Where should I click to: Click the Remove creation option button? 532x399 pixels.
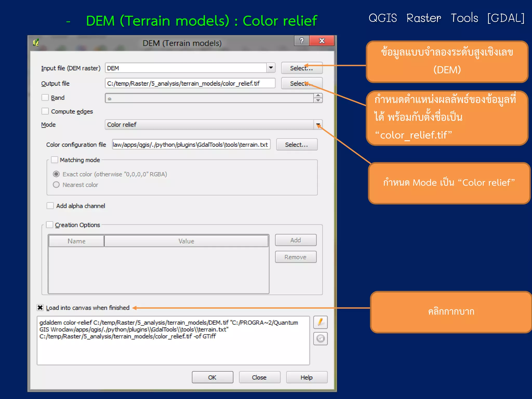pyautogui.click(x=296, y=257)
